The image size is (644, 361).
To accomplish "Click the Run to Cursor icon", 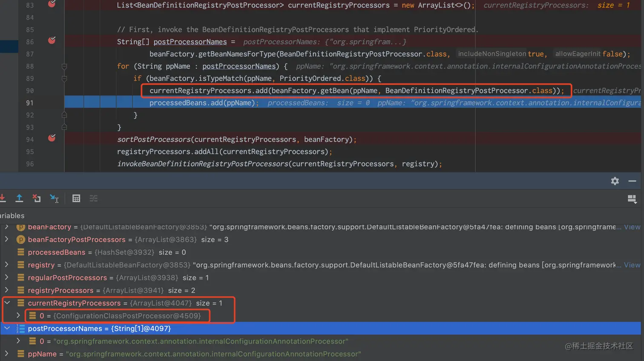I will (x=54, y=198).
